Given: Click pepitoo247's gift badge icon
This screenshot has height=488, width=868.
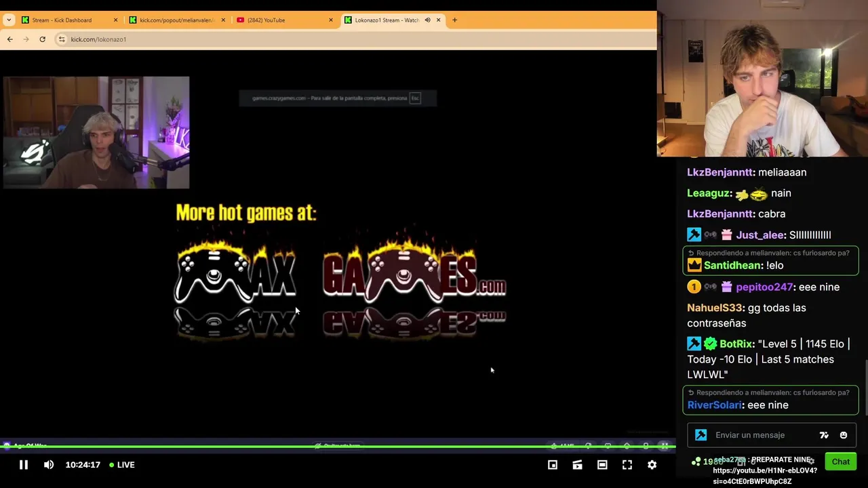Looking at the screenshot, I should (726, 287).
